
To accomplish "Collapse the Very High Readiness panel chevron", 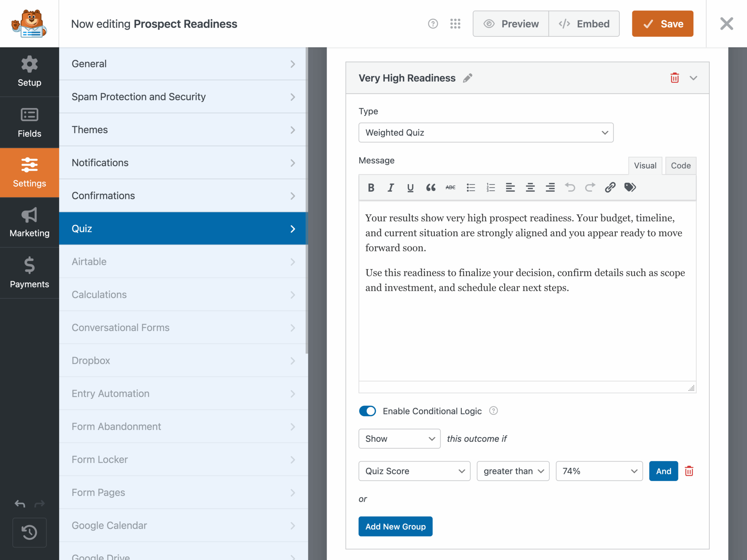I will (x=693, y=78).
